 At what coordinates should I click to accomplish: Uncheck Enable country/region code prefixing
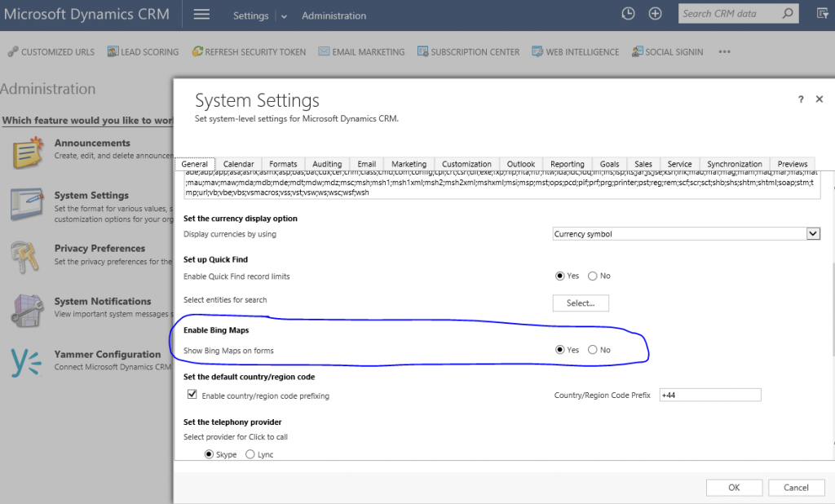click(x=192, y=394)
